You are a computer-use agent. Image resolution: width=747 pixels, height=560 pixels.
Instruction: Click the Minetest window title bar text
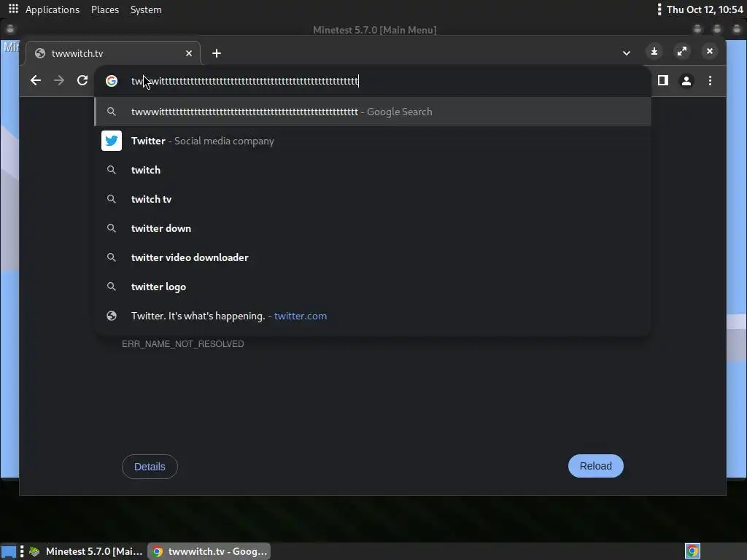[374, 30]
